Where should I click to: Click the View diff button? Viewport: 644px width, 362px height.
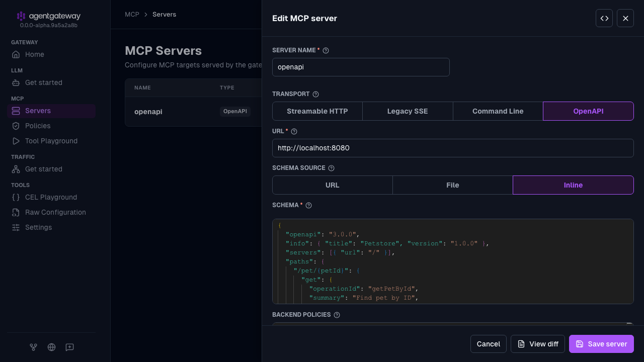tap(538, 344)
